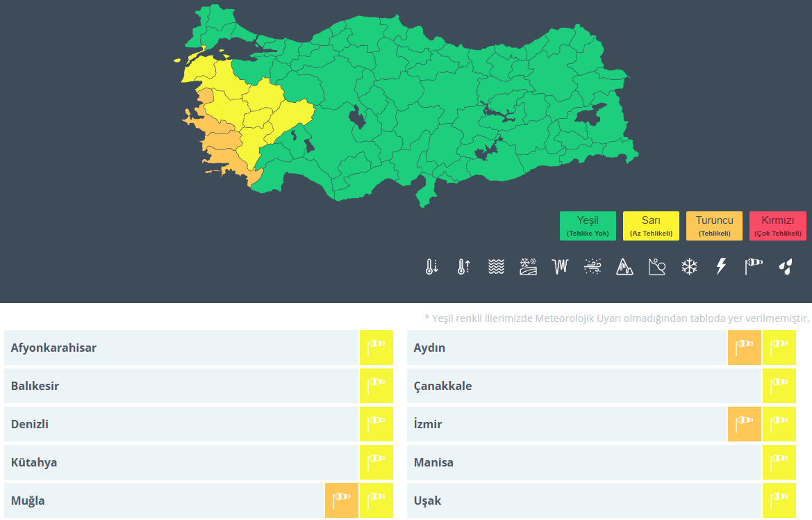Open orange wind warning for Aydın
This screenshot has height=520, width=812.
click(x=744, y=348)
